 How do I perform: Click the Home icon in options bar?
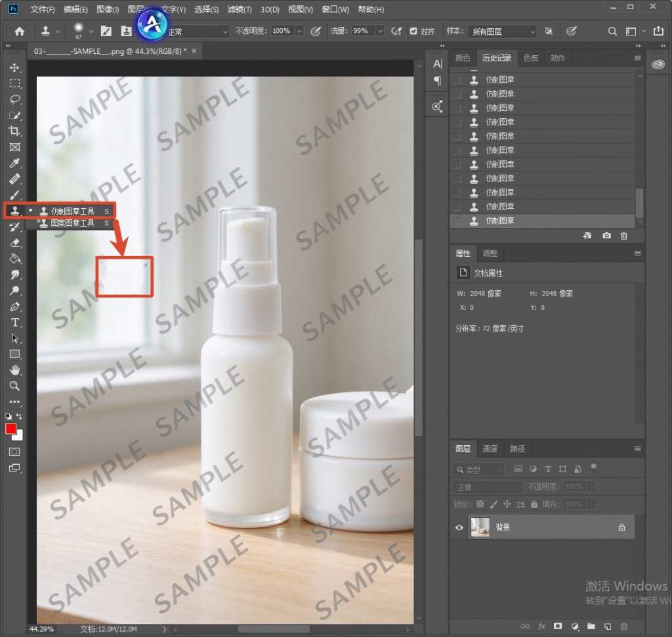[19, 32]
